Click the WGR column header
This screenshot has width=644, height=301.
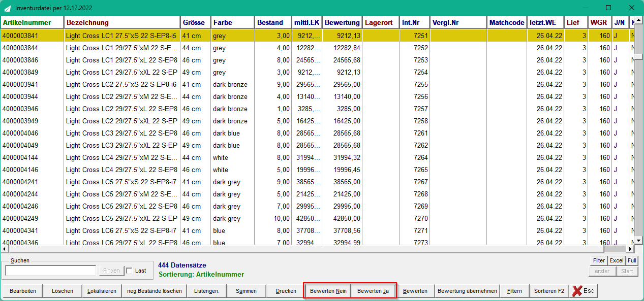(600, 22)
